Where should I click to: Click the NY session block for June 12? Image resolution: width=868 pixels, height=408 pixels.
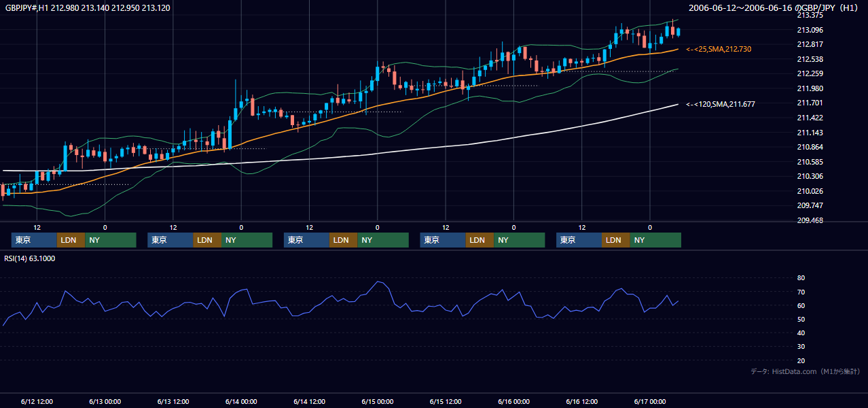111,240
